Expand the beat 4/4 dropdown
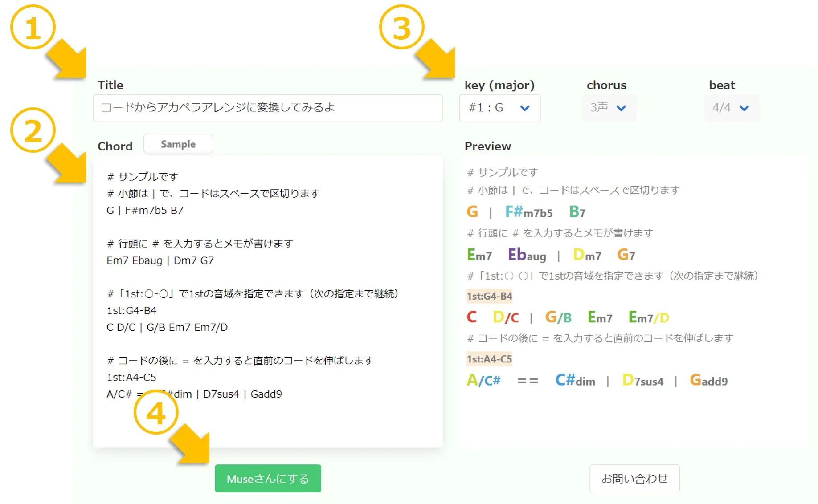 [x=732, y=108]
